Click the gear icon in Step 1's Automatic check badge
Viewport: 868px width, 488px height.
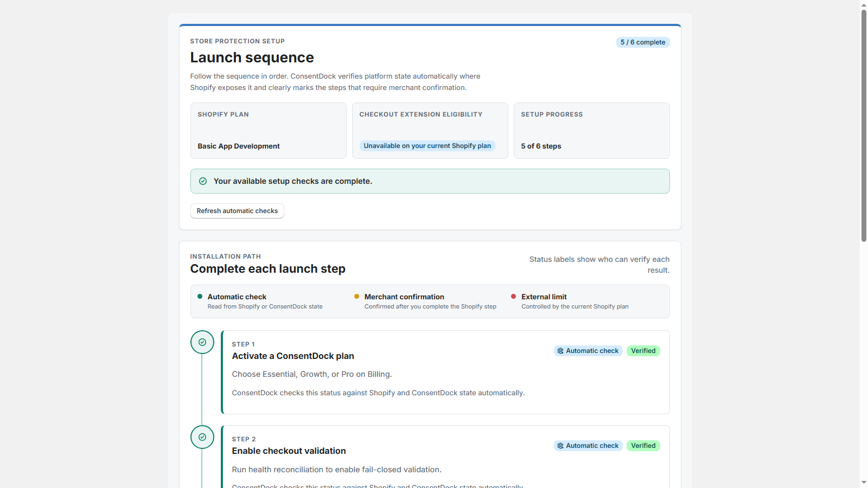click(x=560, y=351)
